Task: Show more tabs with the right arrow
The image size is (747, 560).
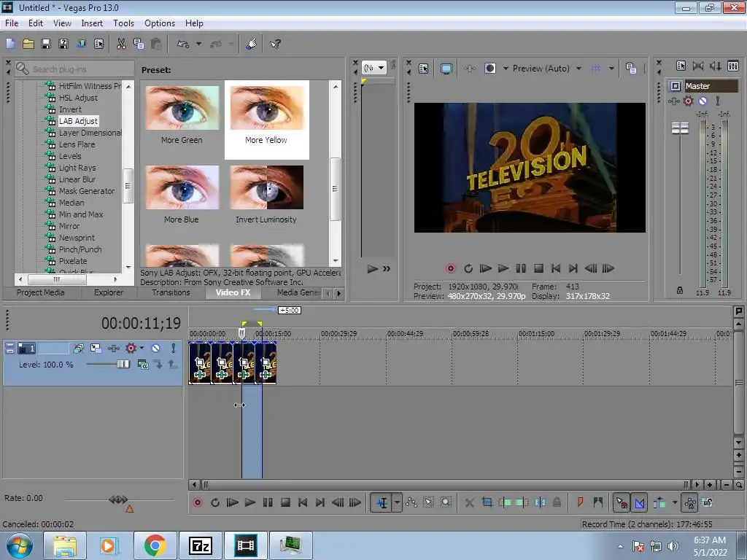Action: pyautogui.click(x=338, y=293)
